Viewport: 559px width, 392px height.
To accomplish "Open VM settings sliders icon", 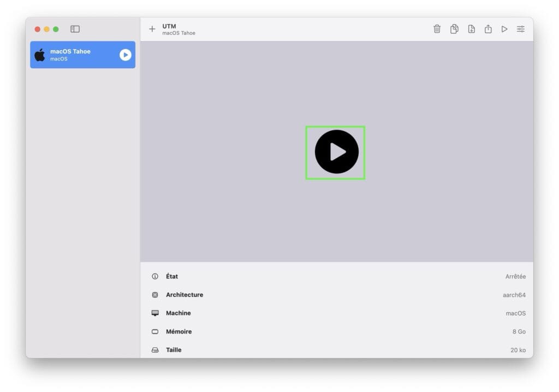I will pyautogui.click(x=520, y=29).
